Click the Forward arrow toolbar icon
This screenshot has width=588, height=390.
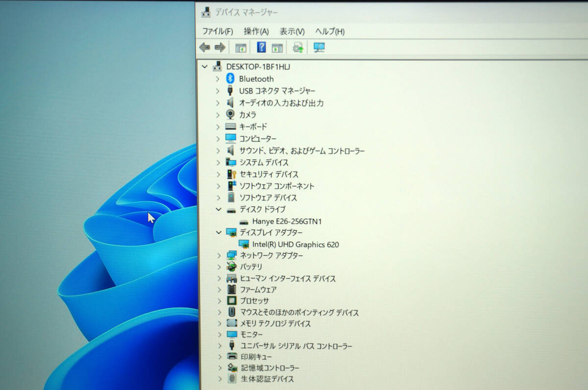(x=220, y=48)
